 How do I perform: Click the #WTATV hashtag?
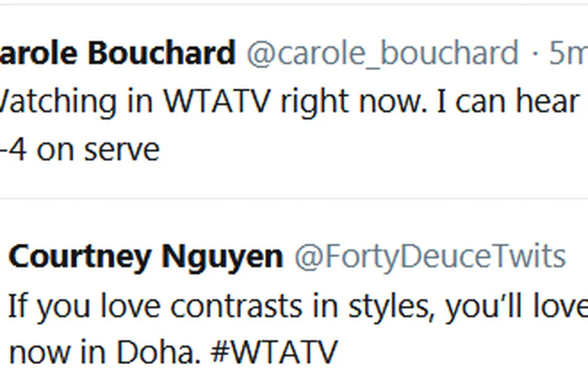pos(274,353)
